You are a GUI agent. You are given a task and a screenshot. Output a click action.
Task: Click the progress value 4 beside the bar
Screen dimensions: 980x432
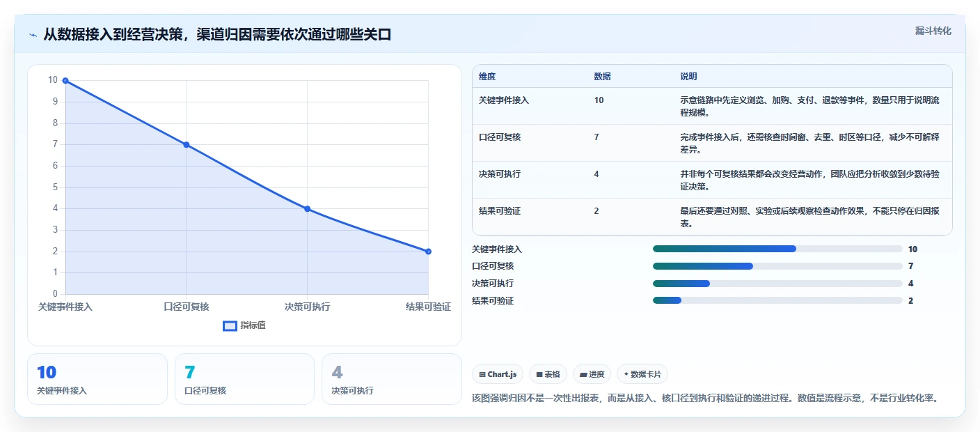click(910, 284)
